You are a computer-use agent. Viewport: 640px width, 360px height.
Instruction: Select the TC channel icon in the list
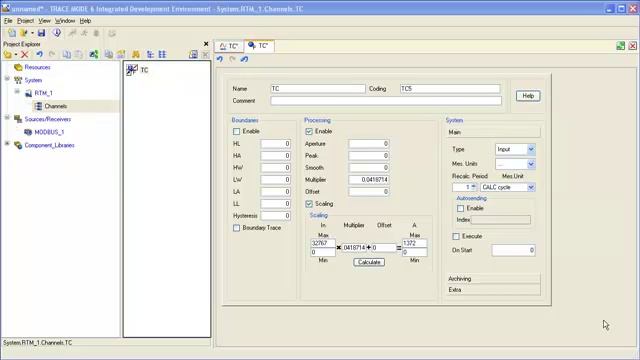click(132, 70)
